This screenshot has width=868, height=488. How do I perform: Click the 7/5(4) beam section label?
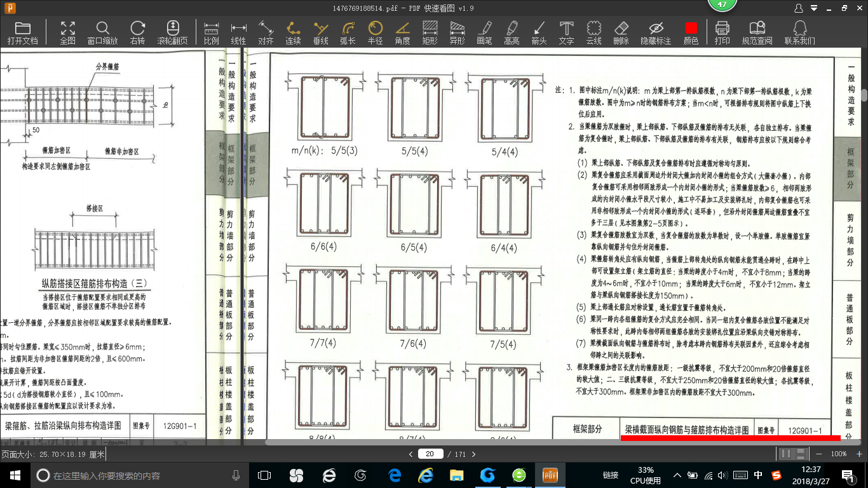coord(504,344)
